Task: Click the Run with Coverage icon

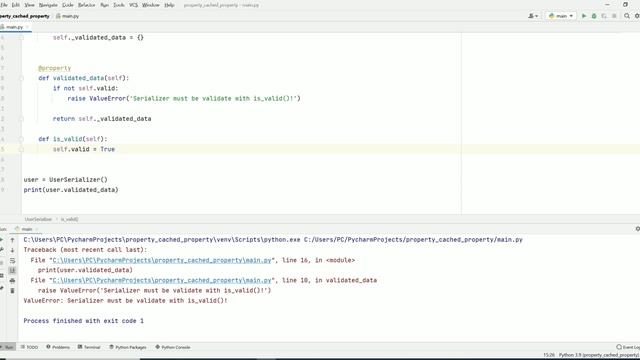Action: pos(604,16)
